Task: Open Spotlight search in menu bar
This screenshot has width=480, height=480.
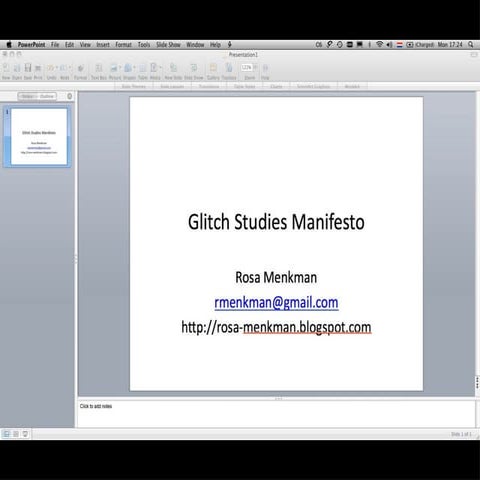Action: pyautogui.click(x=470, y=44)
